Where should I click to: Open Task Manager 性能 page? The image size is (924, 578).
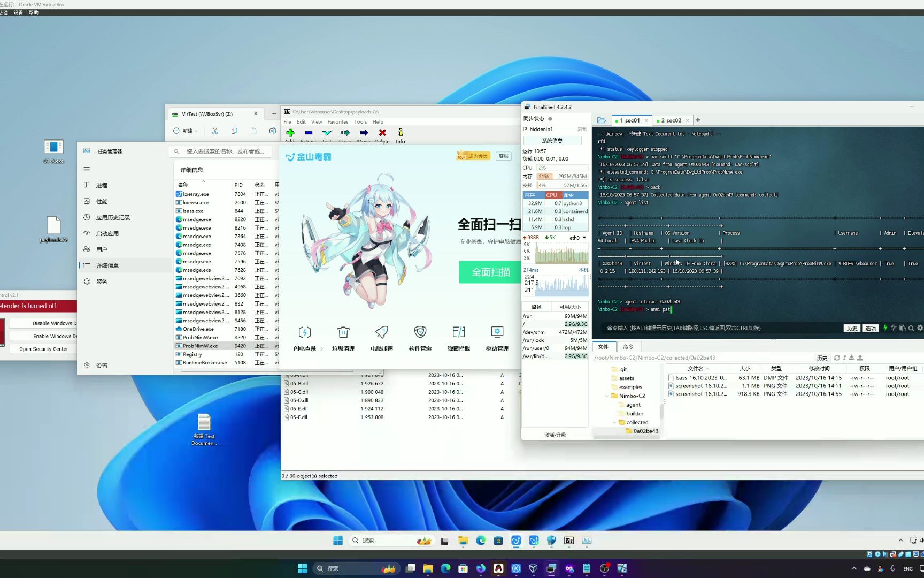(126, 201)
